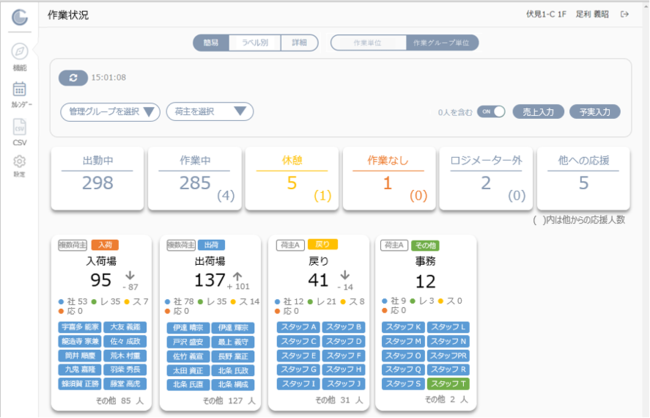The height and width of the screenshot is (418, 650).
Task: Open the ロジメーター外 summary card
Action: (486, 178)
